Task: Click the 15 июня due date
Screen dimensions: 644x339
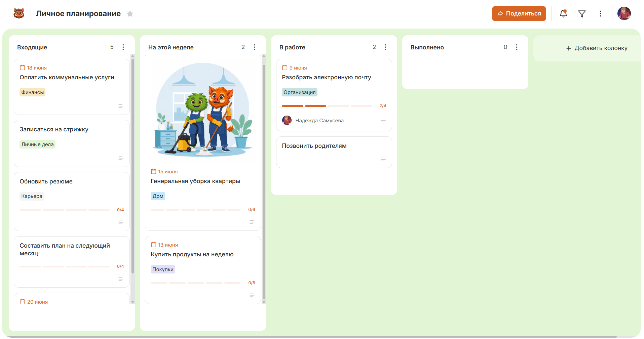Action: click(x=164, y=171)
